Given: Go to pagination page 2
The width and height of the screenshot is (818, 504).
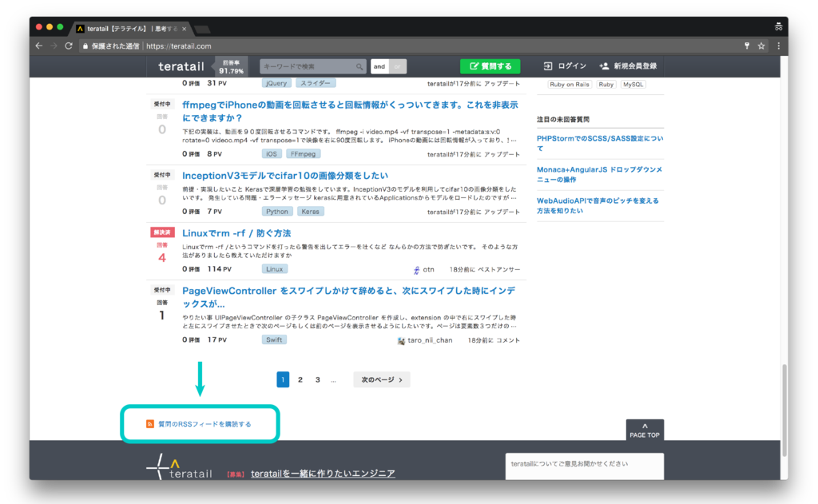Looking at the screenshot, I should [300, 379].
